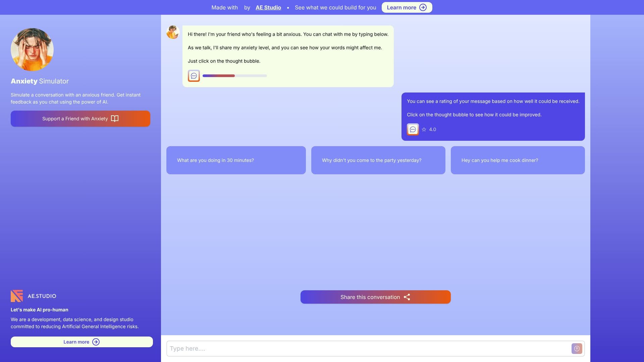
Task: Click the AE.STUDIO logo in the sidebar
Action: coord(34,296)
